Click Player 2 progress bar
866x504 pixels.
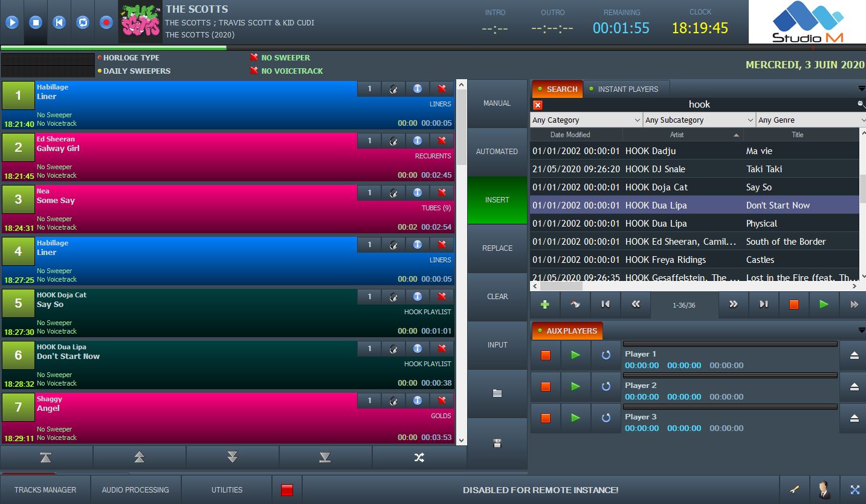730,375
